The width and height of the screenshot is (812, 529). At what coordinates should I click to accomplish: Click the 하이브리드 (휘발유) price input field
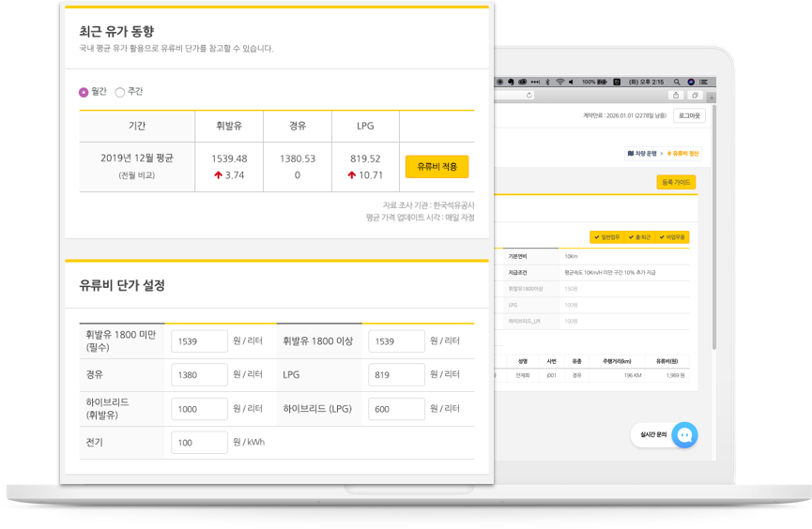(x=199, y=409)
